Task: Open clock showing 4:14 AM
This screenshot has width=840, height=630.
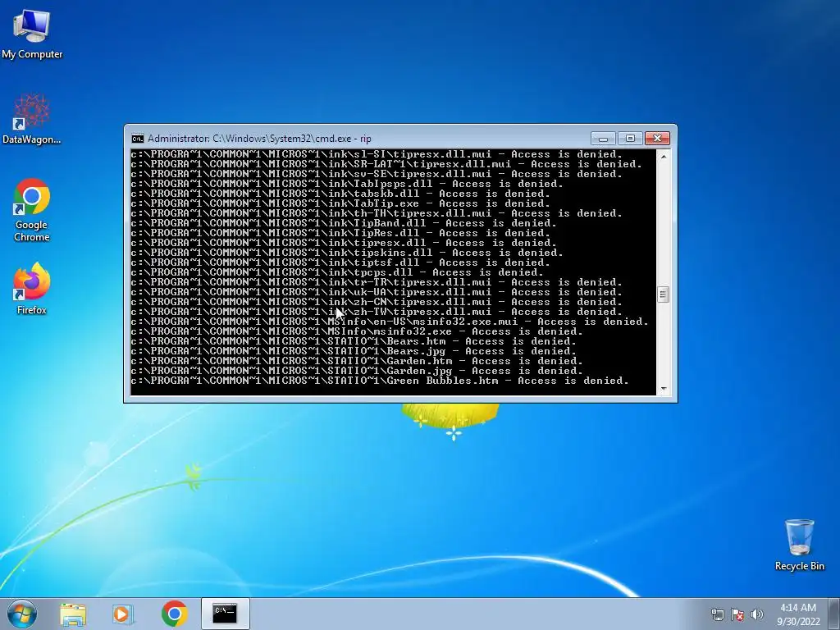Action: (x=798, y=614)
